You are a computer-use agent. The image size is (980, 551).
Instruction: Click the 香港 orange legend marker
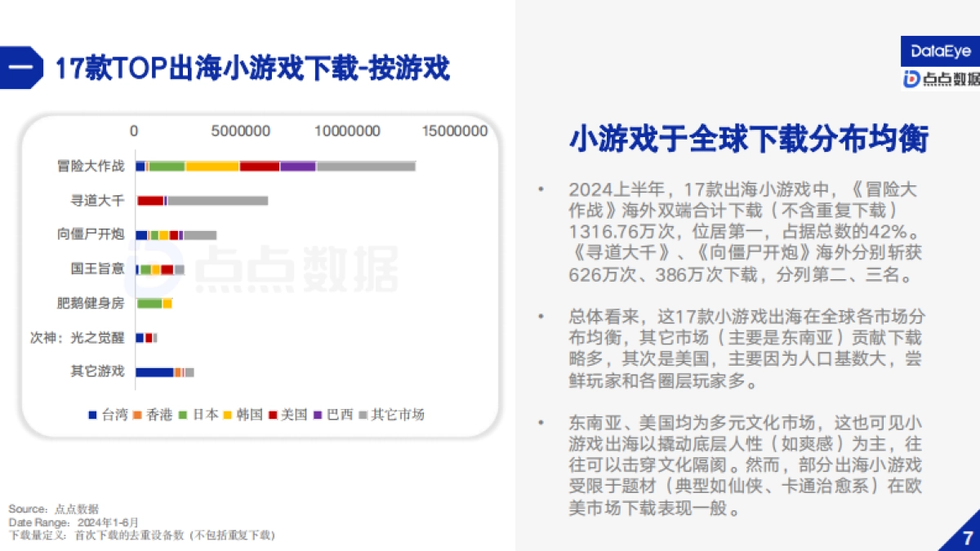coord(137,415)
